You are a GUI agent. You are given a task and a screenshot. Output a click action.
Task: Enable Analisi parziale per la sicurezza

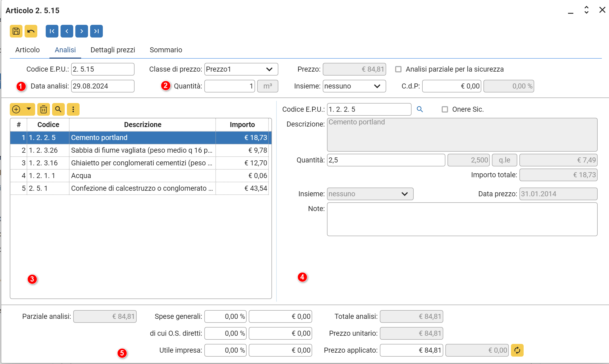pos(398,69)
